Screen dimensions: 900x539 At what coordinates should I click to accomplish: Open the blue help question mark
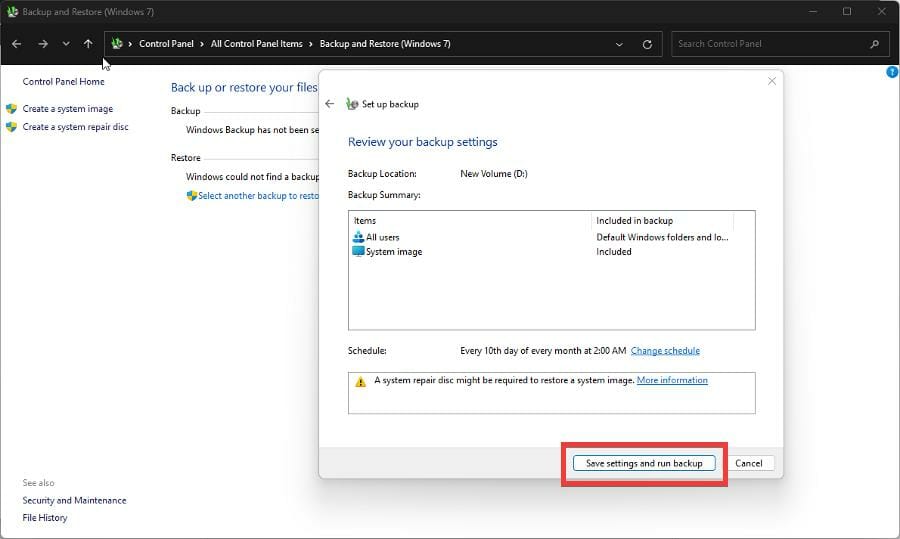pyautogui.click(x=892, y=72)
